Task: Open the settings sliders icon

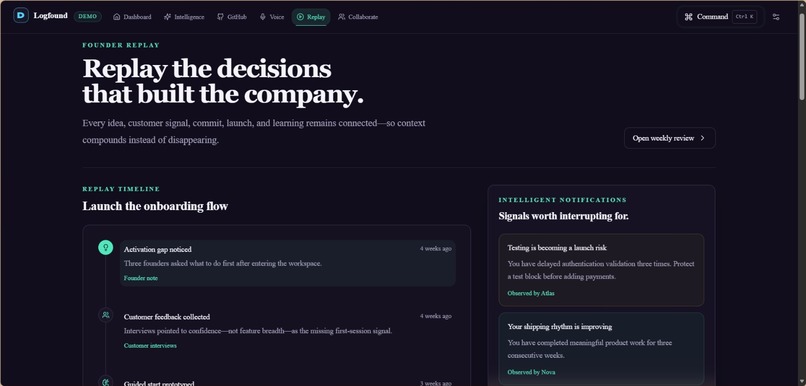Action: pos(776,17)
